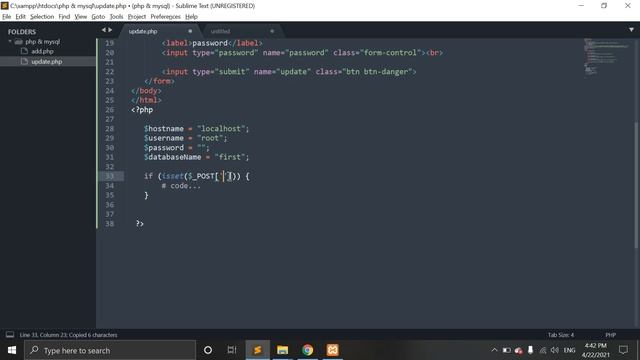The width and height of the screenshot is (640, 360).
Task: Switch to the untitled tab
Action: [x=220, y=31]
